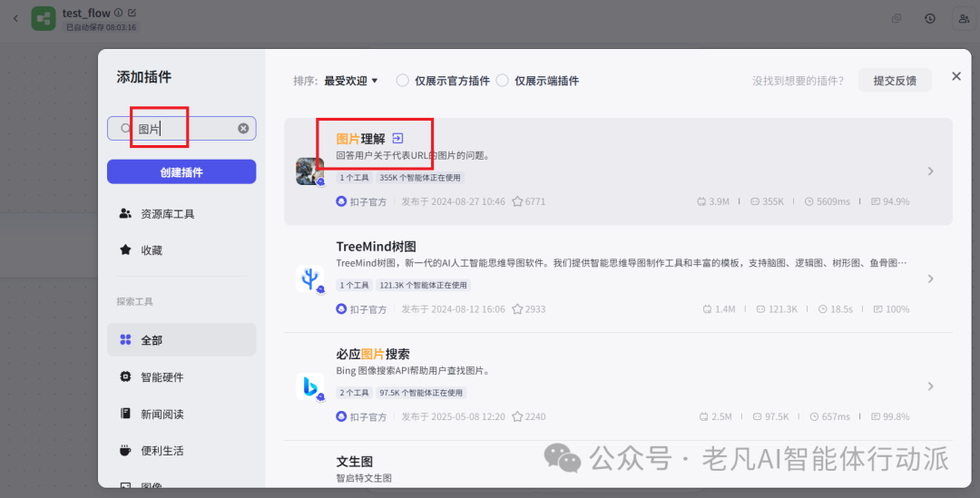Open the history clock icon in header
Image resolution: width=980 pixels, height=498 pixels.
930,19
